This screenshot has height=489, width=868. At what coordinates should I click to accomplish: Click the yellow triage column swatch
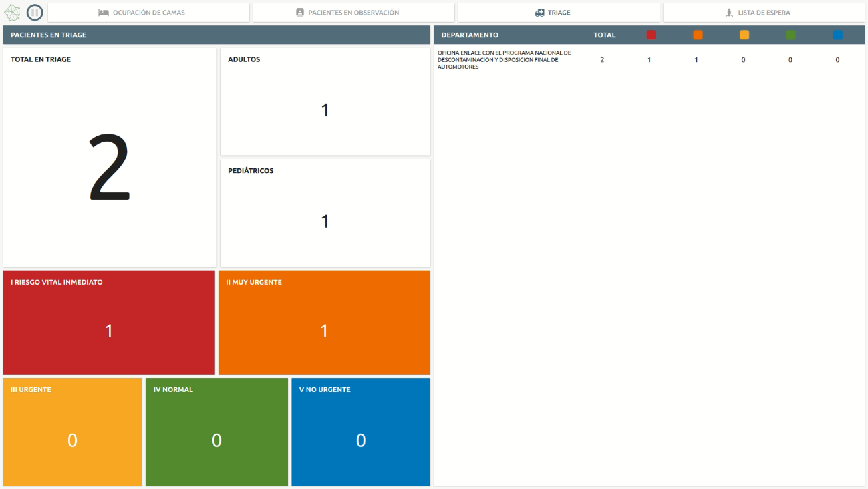pos(744,35)
